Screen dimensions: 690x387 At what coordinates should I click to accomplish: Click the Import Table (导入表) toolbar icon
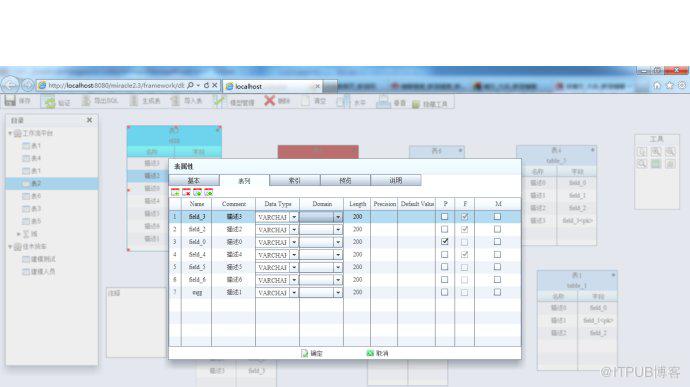[175, 101]
